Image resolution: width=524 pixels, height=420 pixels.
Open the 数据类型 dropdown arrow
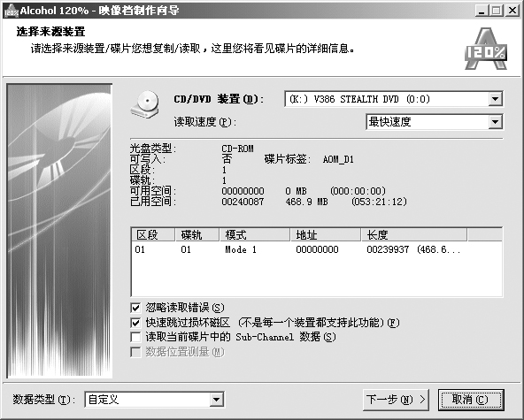tap(217, 400)
